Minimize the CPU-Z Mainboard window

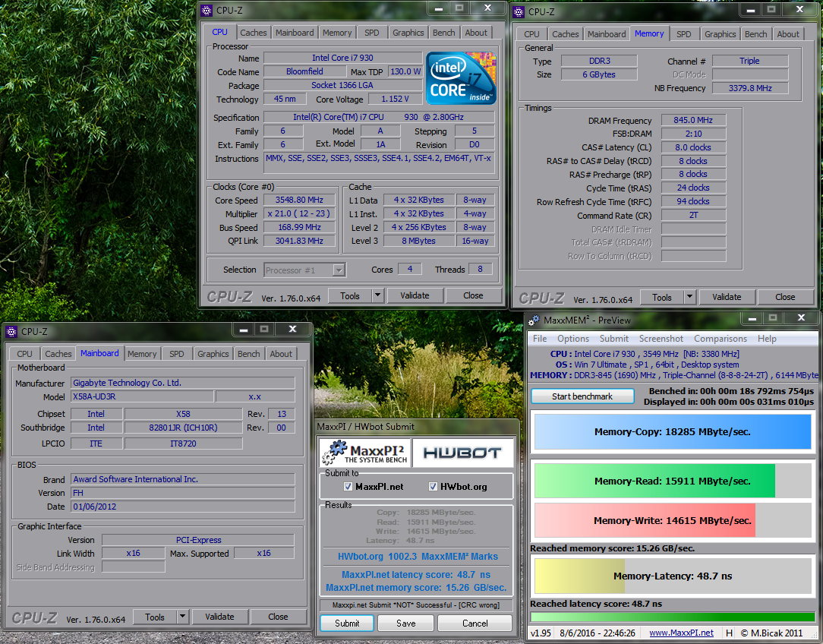(244, 330)
